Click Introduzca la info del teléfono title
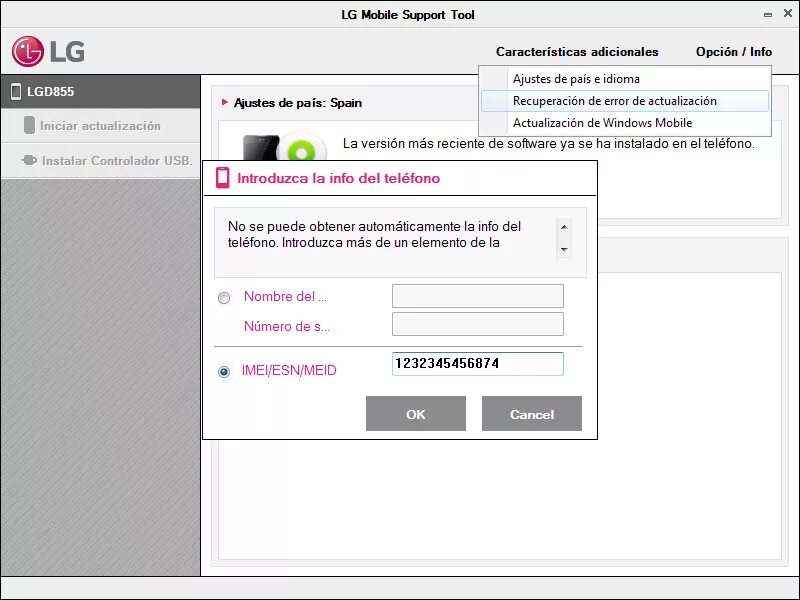 coord(338,178)
